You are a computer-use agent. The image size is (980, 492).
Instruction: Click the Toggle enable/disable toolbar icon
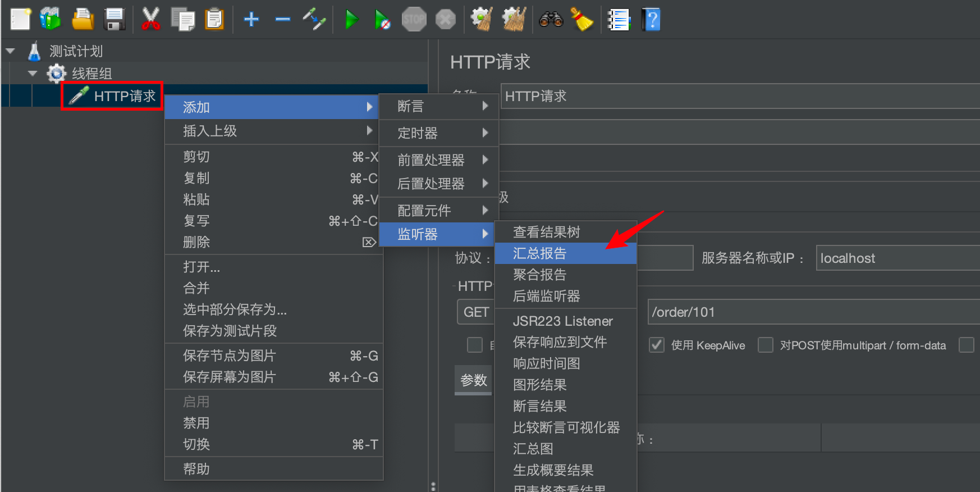[x=314, y=19]
